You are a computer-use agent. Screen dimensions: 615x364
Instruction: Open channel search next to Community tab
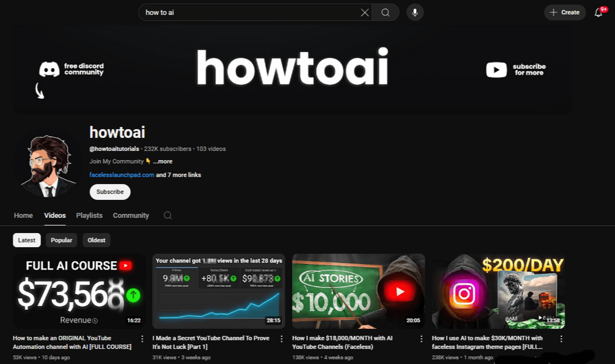[167, 215]
